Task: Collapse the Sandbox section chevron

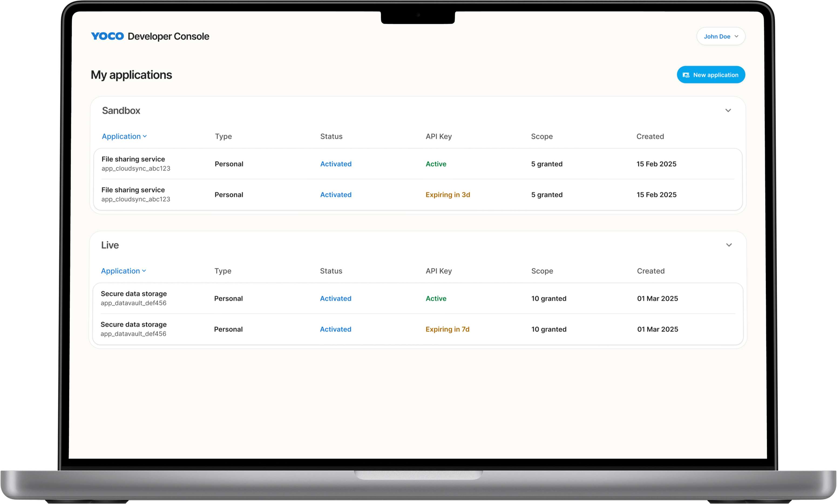Action: click(728, 110)
